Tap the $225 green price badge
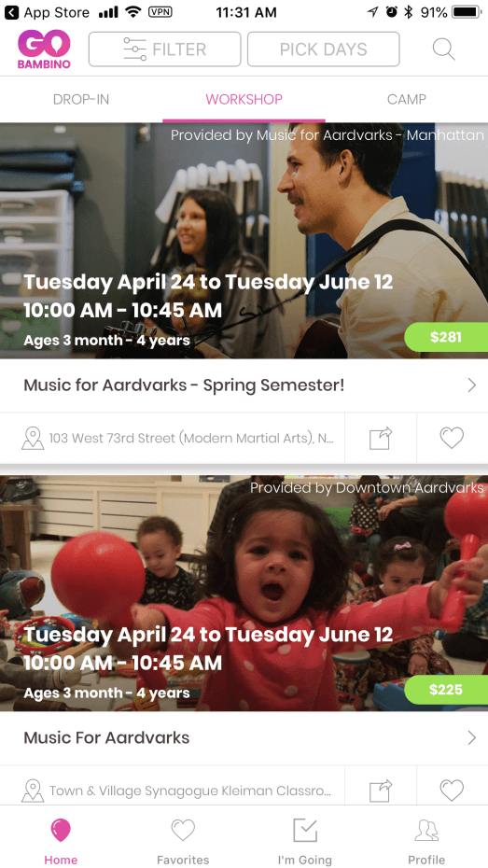Screen dimensions: 488x868 [446, 689]
